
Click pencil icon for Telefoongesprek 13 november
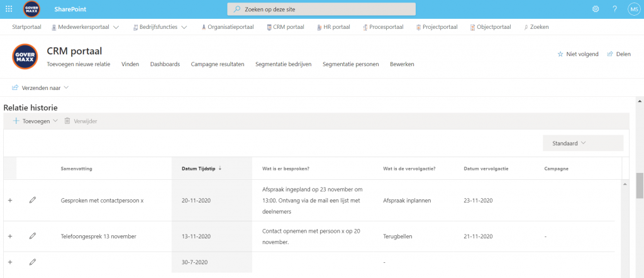(33, 236)
